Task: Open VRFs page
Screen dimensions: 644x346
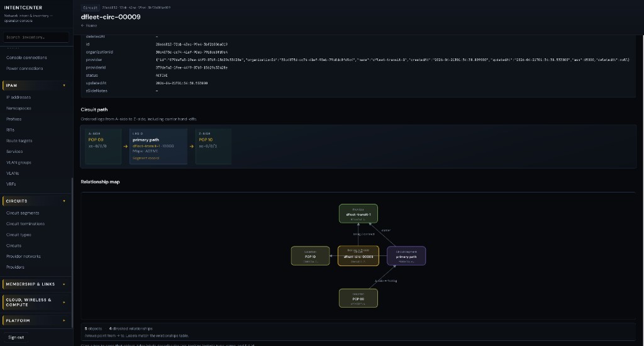Action: coord(11,184)
